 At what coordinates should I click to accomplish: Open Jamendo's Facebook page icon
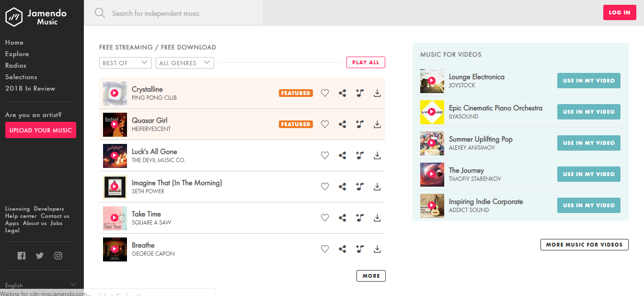[x=22, y=256]
